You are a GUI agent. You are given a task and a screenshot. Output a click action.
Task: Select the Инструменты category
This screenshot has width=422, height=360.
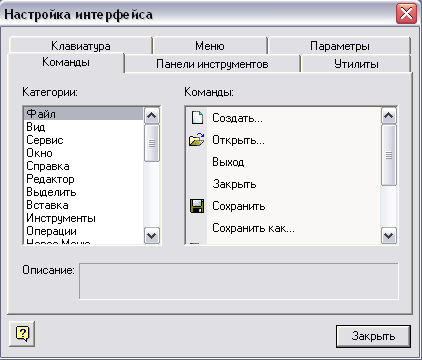(84, 218)
